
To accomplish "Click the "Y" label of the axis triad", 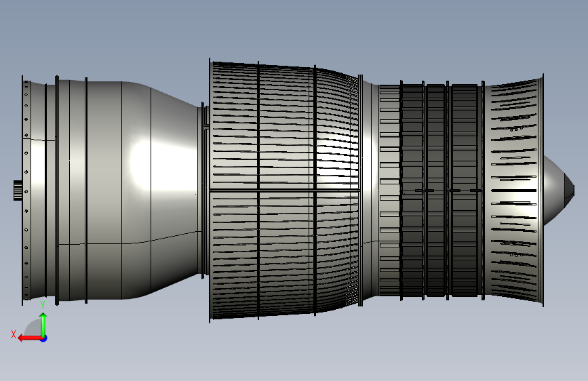I will click(x=43, y=305).
